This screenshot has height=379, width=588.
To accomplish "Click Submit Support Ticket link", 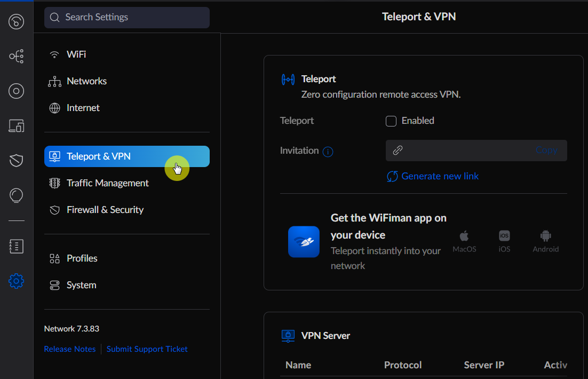I will tap(147, 349).
